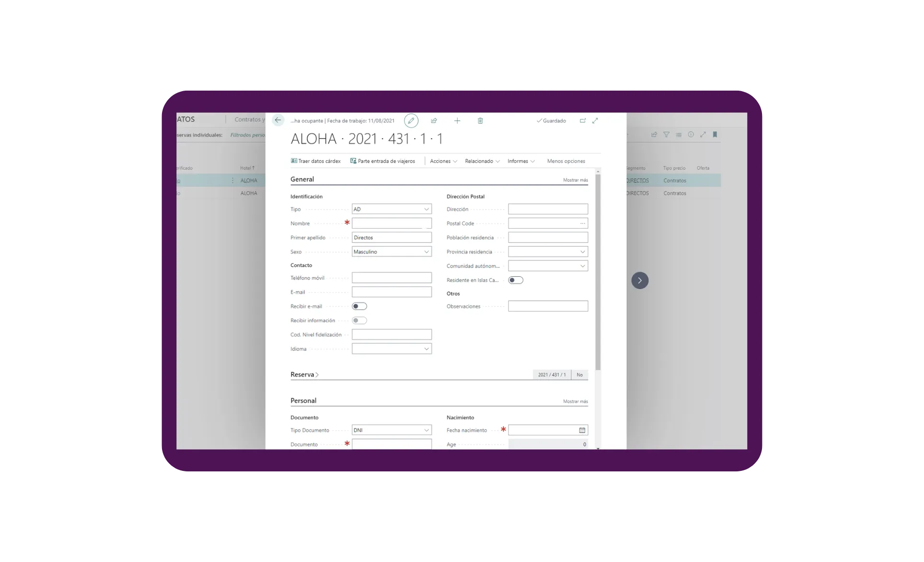Click the E-mail input field
Viewport: 924px width, 562px height.
392,292
